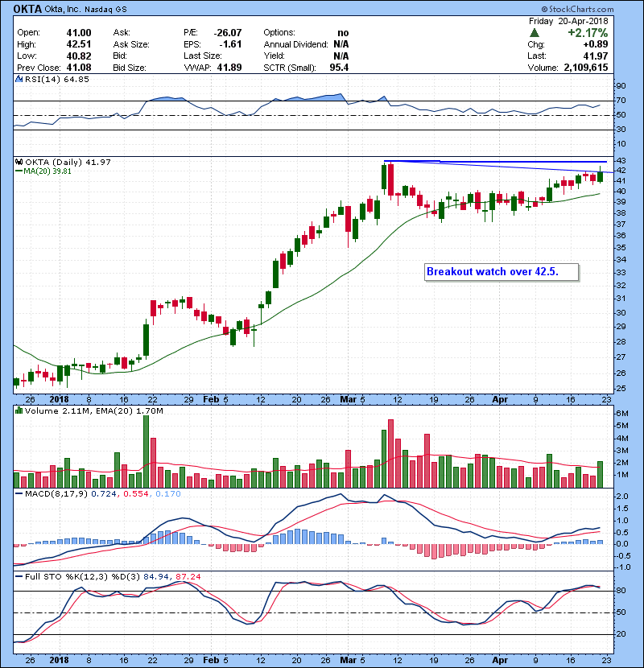
Task: Click the 6M volume-scale label
Action: click(x=622, y=413)
